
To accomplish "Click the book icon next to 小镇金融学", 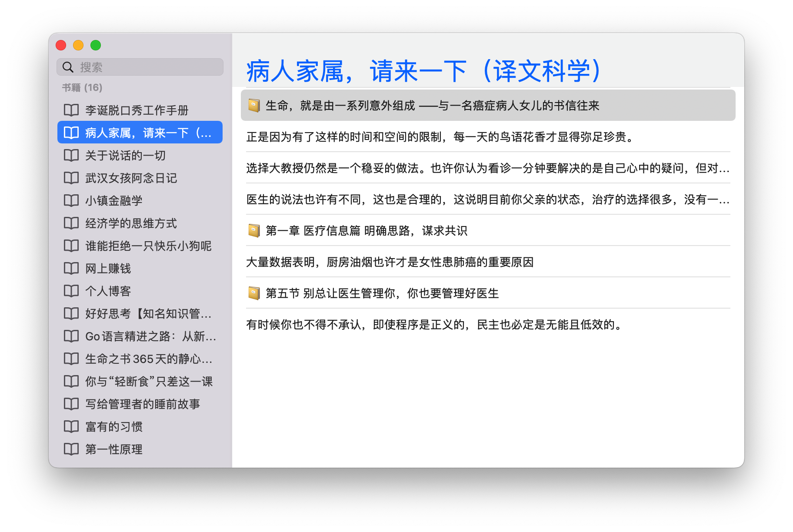I will (71, 200).
